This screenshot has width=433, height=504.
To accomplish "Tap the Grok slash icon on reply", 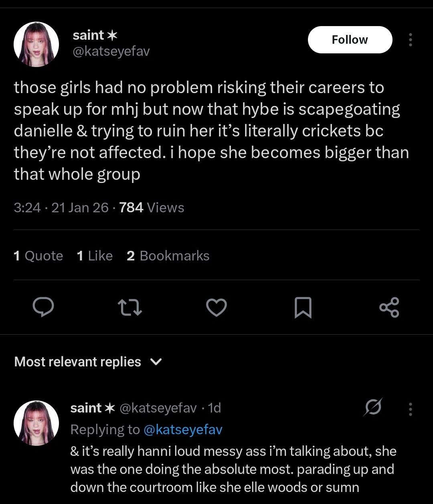I will coord(373,407).
